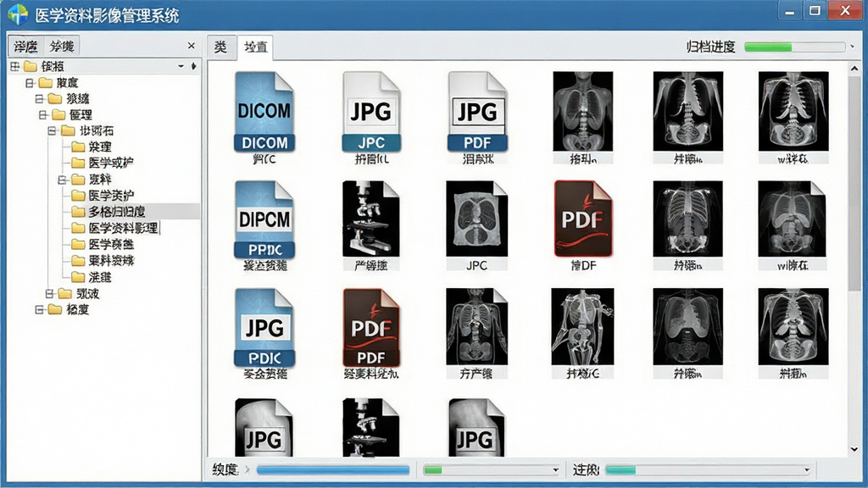868x488 pixels.
Task: Switch to the second tab of the left panel
Action: (61, 46)
